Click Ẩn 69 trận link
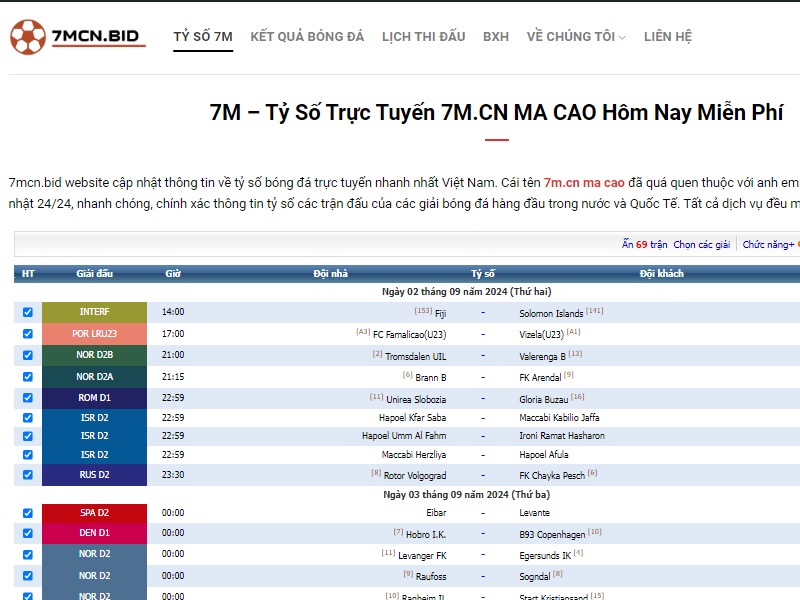 (x=644, y=244)
